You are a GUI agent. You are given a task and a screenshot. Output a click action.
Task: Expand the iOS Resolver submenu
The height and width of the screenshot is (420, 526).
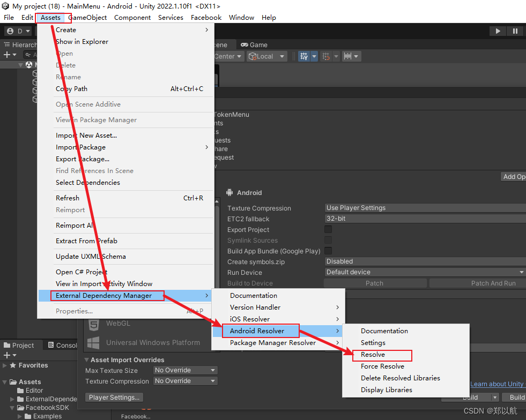[278, 319]
